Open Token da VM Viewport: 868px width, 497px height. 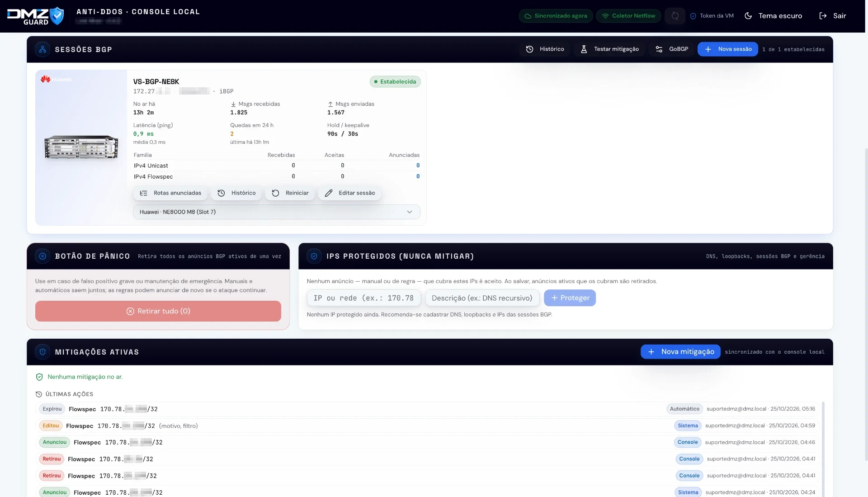(x=712, y=16)
